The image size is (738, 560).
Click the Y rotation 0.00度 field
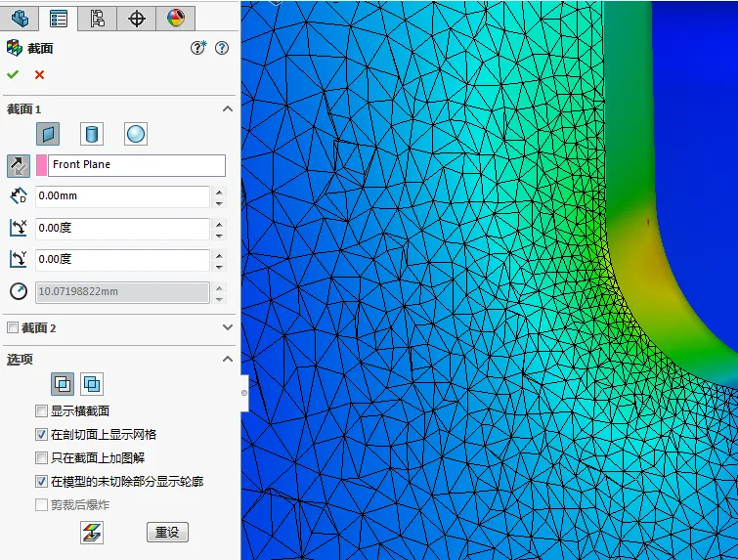tap(122, 260)
